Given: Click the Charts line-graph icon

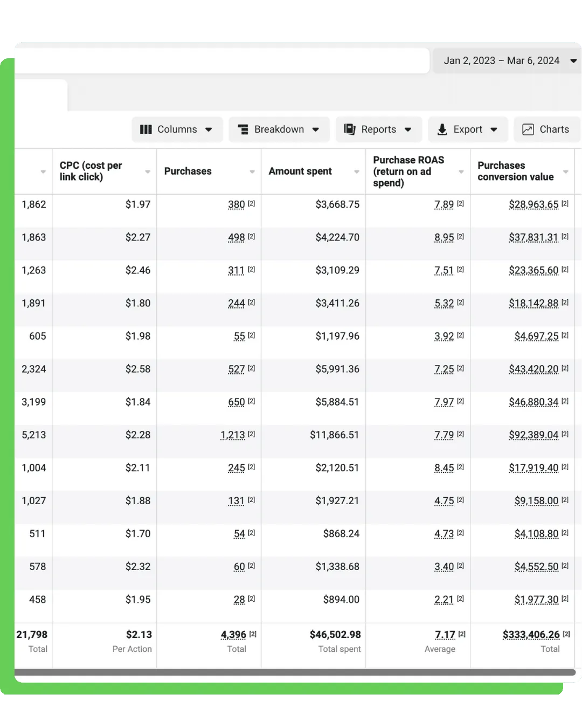Looking at the screenshot, I should 528,129.
